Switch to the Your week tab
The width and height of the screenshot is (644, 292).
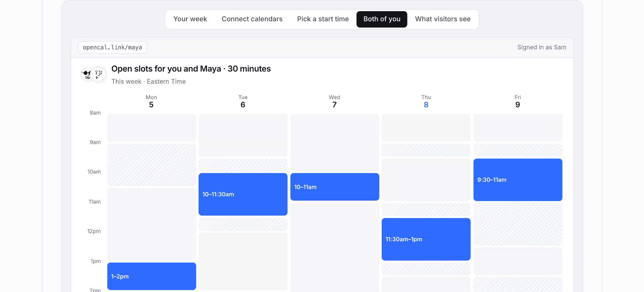pyautogui.click(x=190, y=19)
